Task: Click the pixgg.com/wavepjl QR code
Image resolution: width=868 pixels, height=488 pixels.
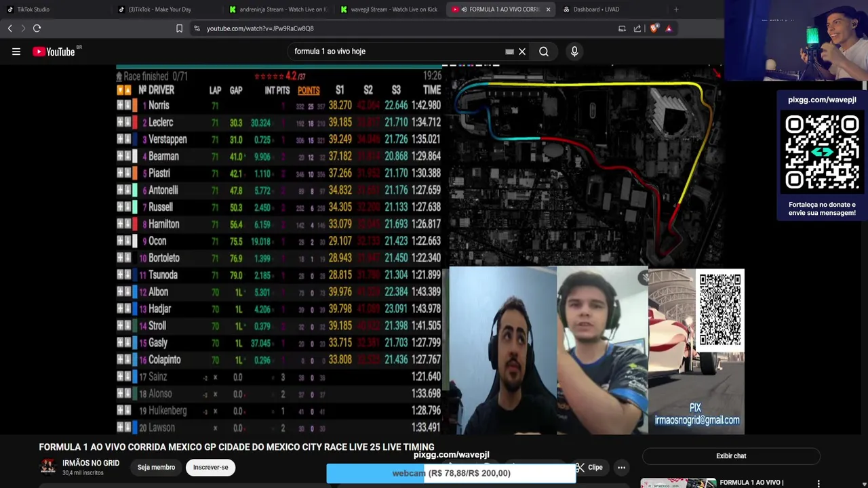Action: point(822,152)
